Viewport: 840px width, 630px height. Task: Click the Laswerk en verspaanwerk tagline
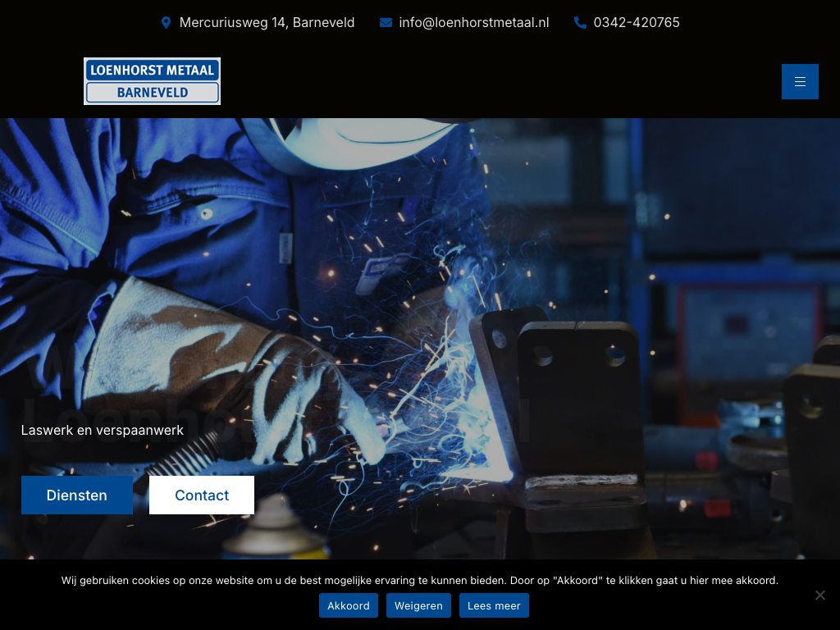(103, 430)
